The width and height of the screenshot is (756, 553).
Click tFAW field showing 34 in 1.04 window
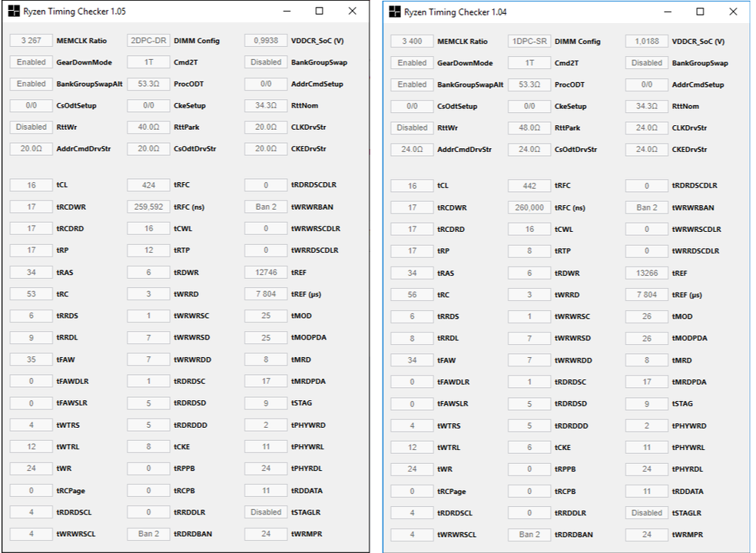[413, 360]
